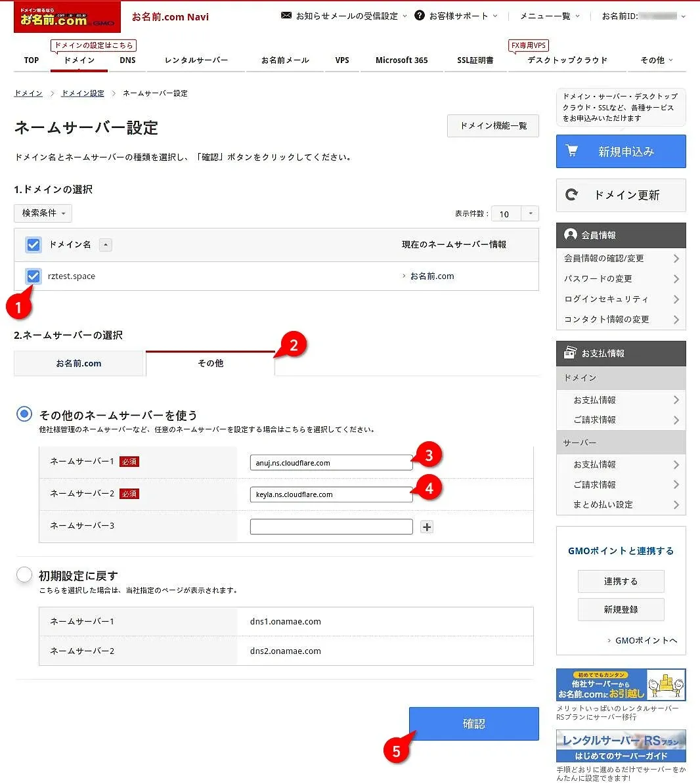700x784 pixels.
Task: Click the mail envelope notification icon
Action: coord(286,15)
